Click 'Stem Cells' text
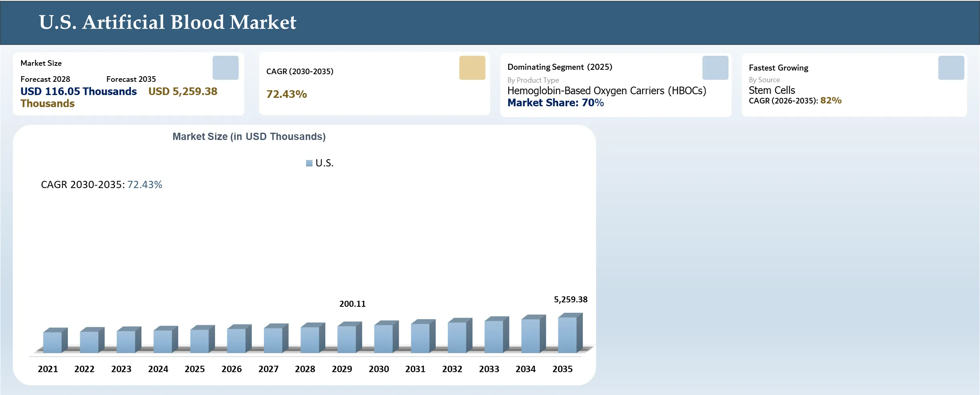The image size is (980, 395). [x=772, y=90]
